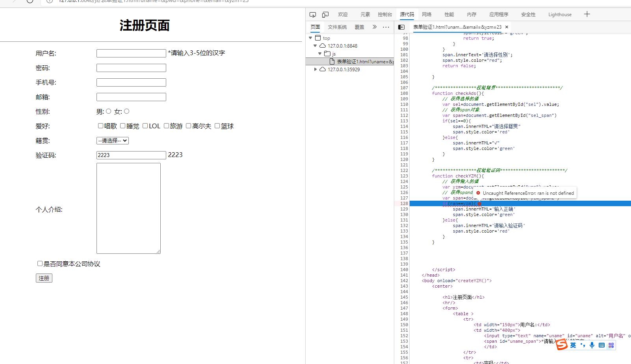Select the 页面 navigator tab
The image size is (631, 364).
(315, 27)
